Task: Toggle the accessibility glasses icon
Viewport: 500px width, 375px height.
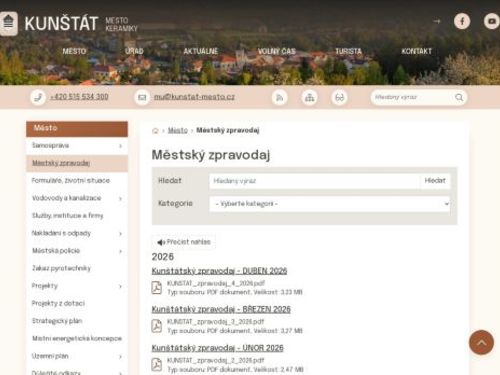Action: coord(340,97)
